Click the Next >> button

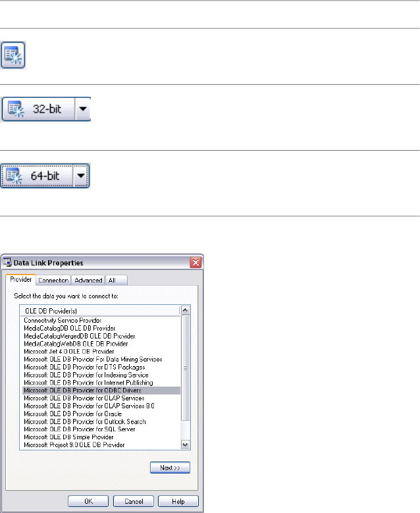click(170, 468)
